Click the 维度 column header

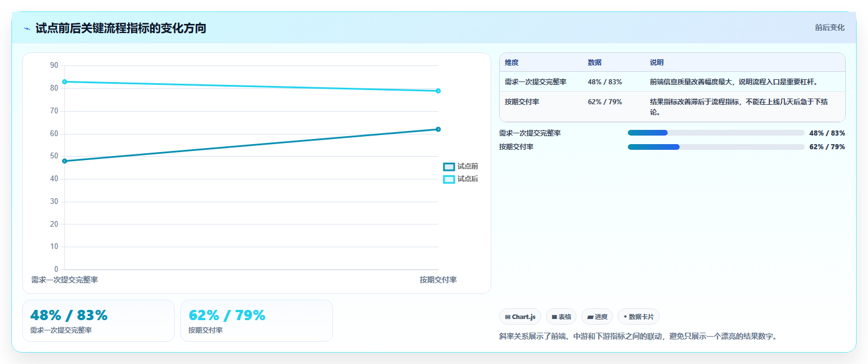[512, 63]
